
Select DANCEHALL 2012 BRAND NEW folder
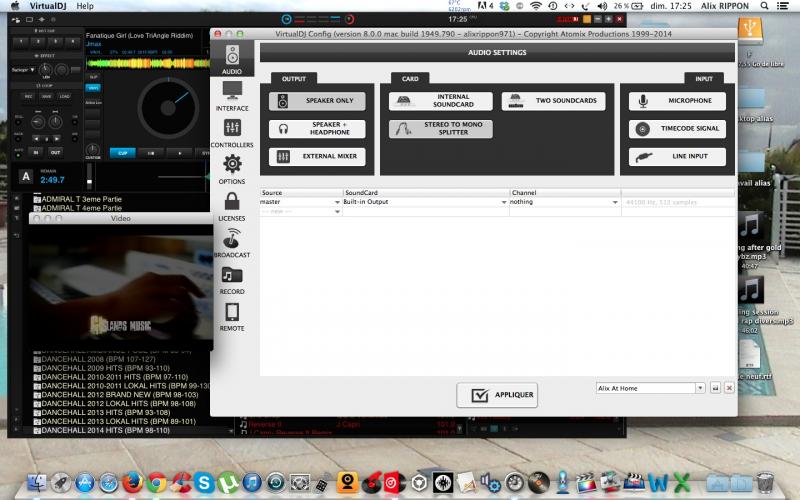pyautogui.click(x=116, y=395)
